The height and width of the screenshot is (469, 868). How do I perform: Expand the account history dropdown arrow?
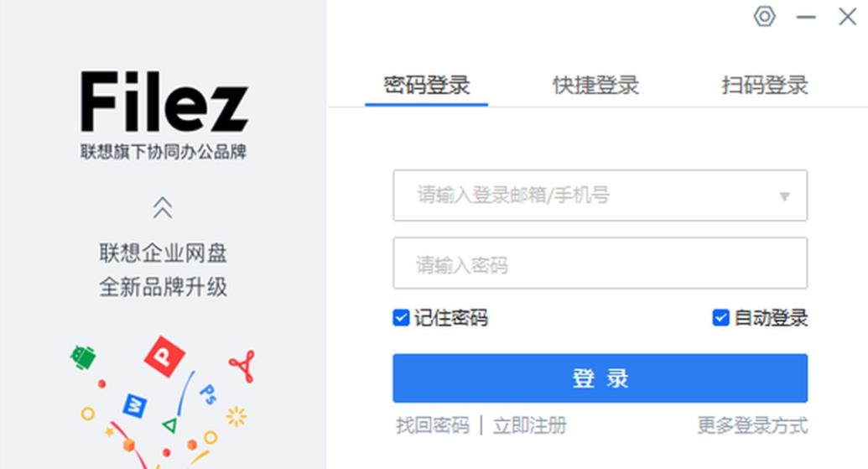785,196
